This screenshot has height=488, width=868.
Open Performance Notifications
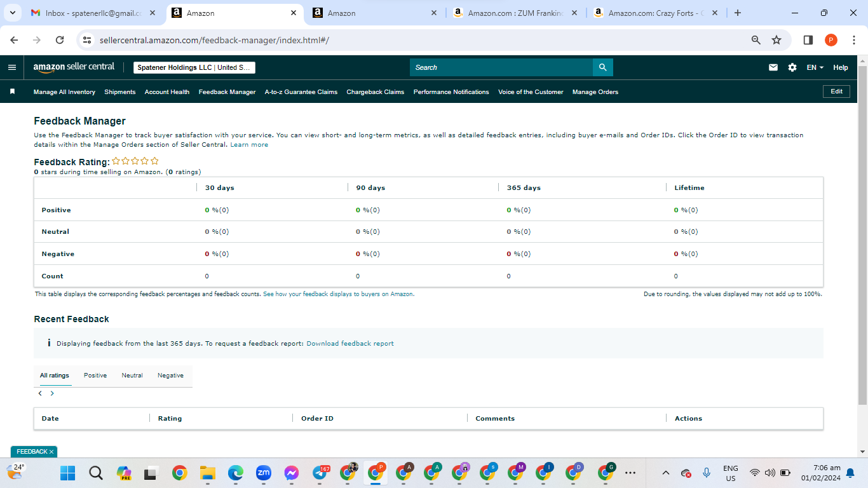(x=451, y=92)
